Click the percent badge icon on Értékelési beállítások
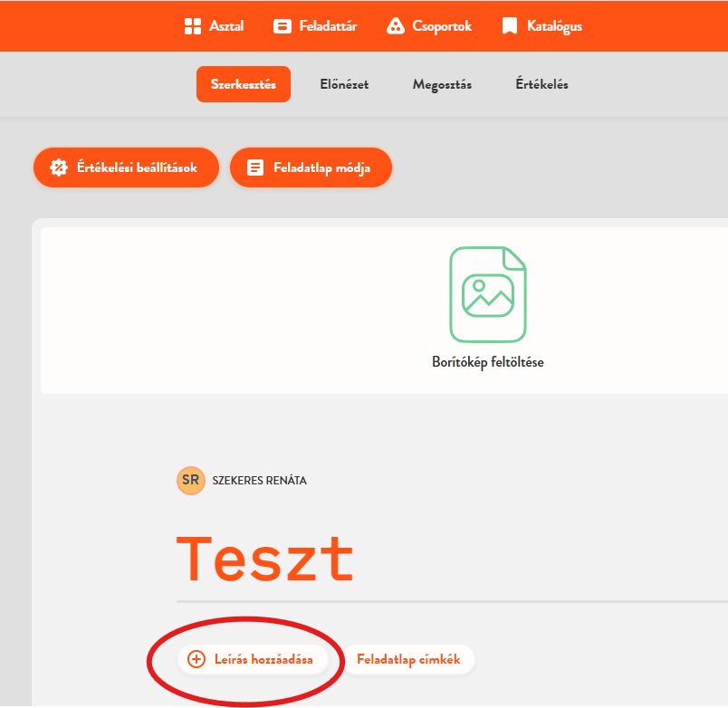Viewport: 728px width, 708px height. (x=59, y=167)
